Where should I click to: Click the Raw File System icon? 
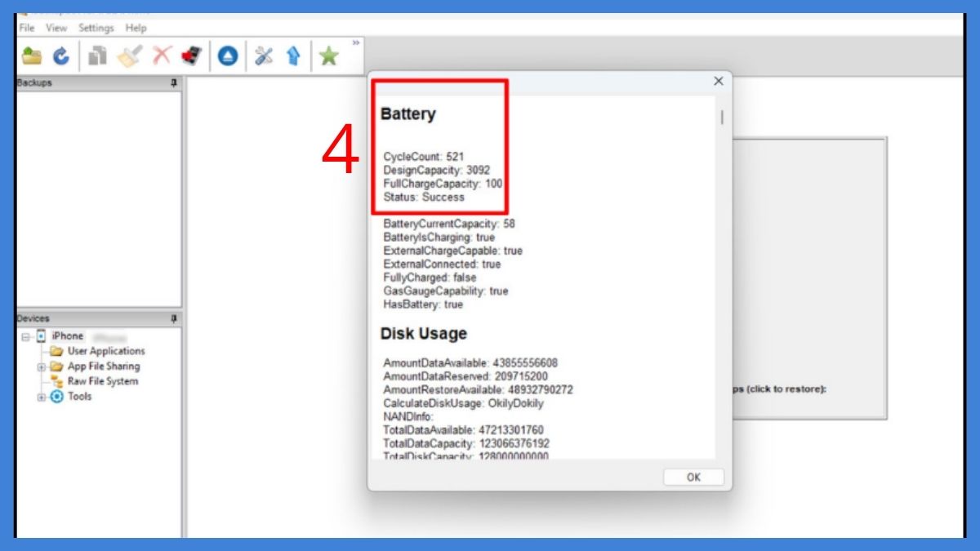57,381
